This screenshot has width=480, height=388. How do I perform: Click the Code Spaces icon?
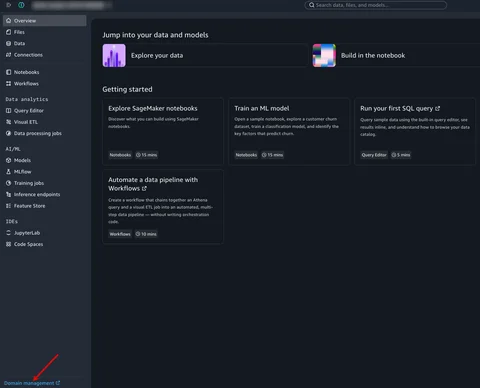9,244
